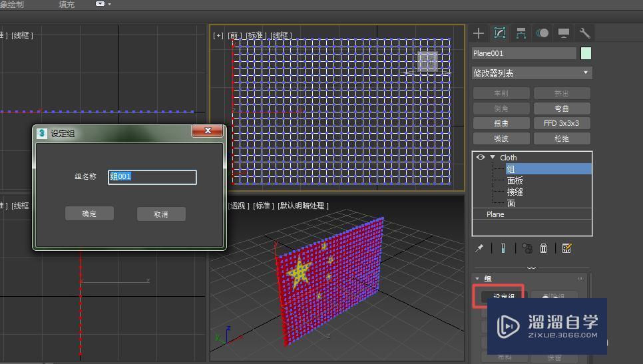Screen dimensions: 643x364
Task: Open the 修改器列表 modifier list dropdown
Action: coord(532,73)
